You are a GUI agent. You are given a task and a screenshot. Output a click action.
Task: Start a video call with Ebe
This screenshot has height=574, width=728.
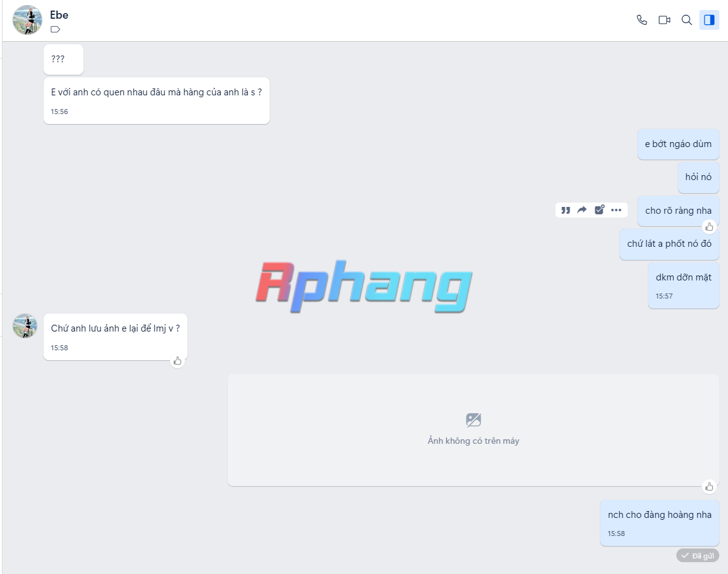[x=664, y=20]
